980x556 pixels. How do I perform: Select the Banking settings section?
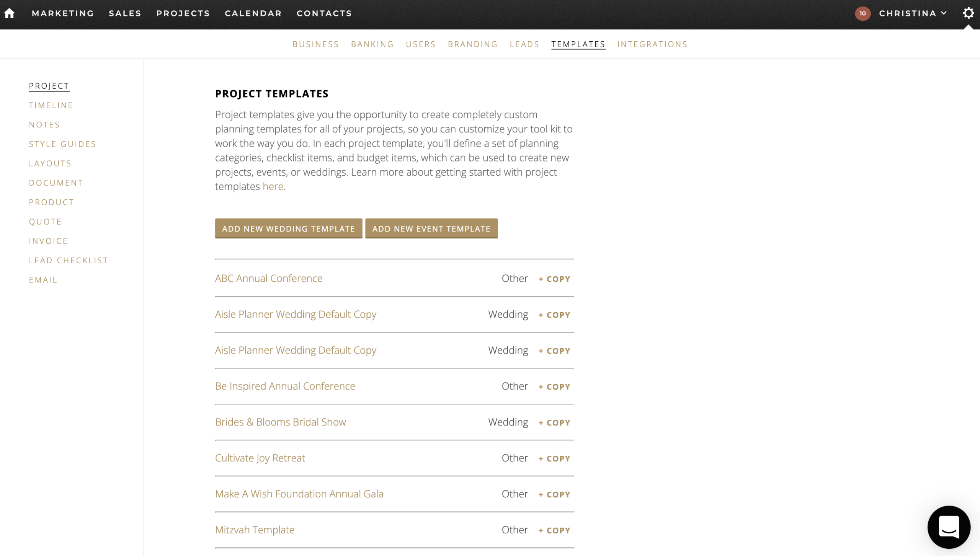(x=372, y=44)
